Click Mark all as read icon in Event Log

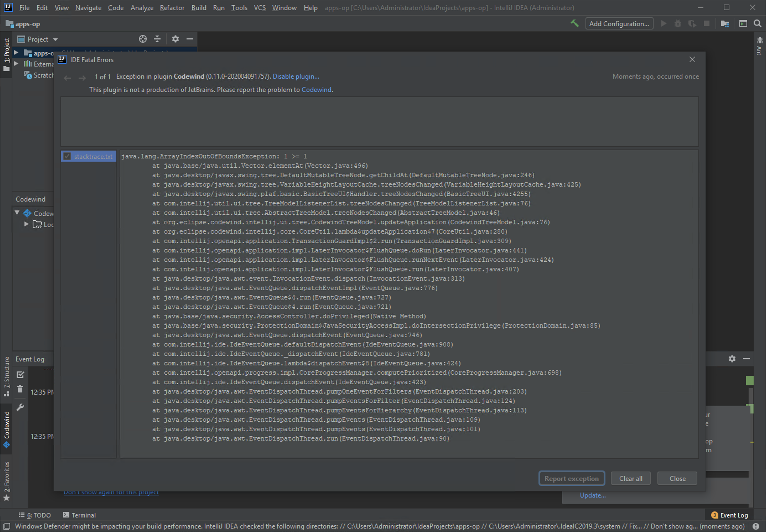[20, 375]
